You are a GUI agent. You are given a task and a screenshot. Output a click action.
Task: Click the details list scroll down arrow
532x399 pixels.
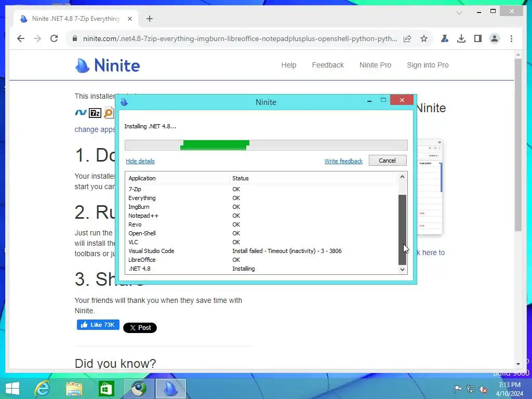point(402,270)
